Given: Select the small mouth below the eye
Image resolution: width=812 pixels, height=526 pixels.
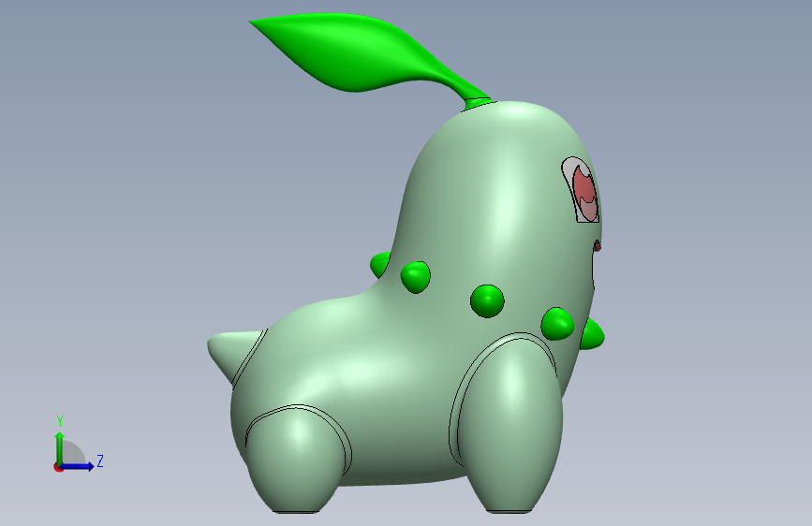Looking at the screenshot, I should (x=598, y=246).
